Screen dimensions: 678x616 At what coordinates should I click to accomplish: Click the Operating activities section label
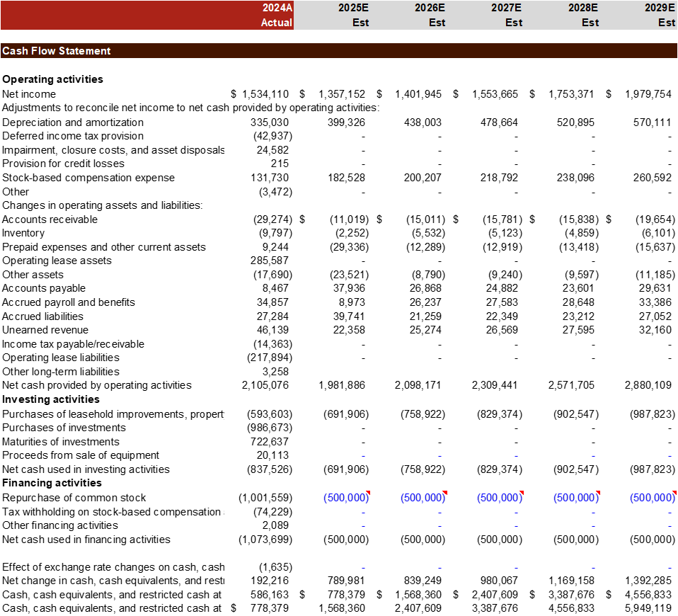[x=53, y=79]
